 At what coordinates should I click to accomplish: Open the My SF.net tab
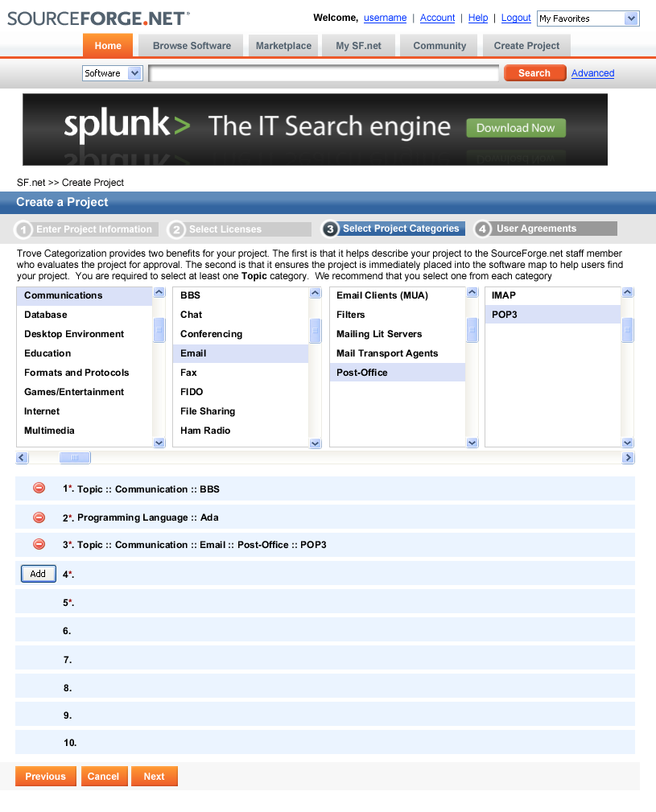click(358, 46)
